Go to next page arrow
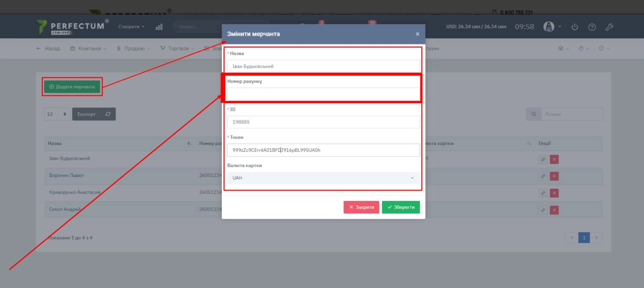The width and height of the screenshot is (644, 288). (596, 238)
